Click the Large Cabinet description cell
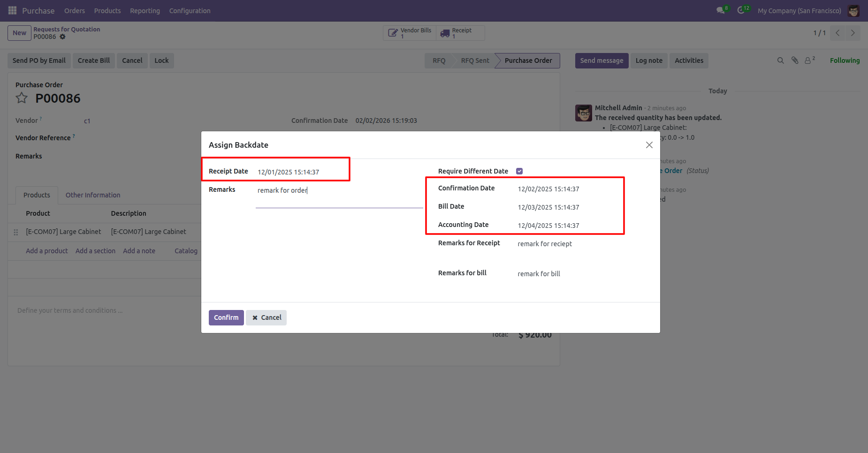The width and height of the screenshot is (868, 453). point(148,232)
